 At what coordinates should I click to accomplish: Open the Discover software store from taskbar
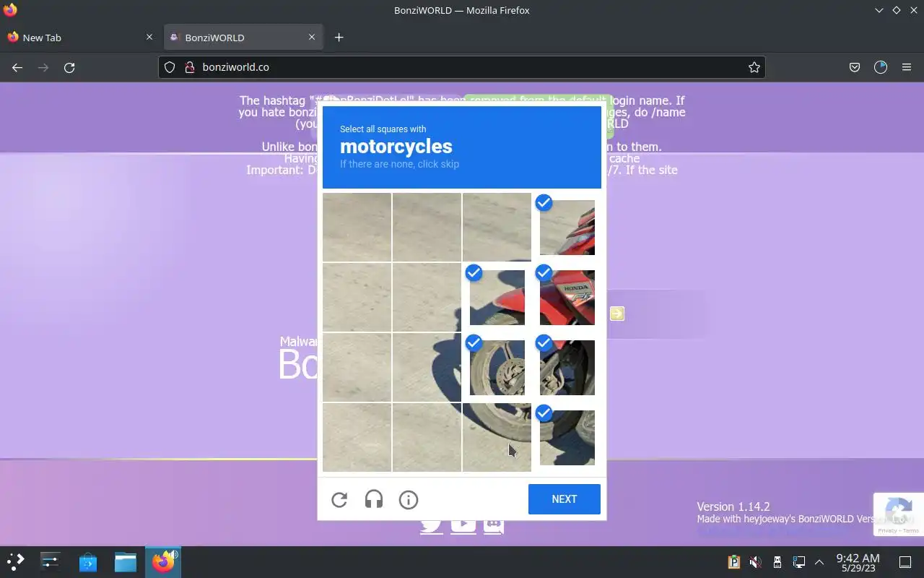(88, 561)
